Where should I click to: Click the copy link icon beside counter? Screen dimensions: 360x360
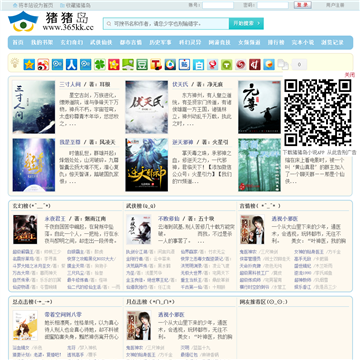click(283, 64)
